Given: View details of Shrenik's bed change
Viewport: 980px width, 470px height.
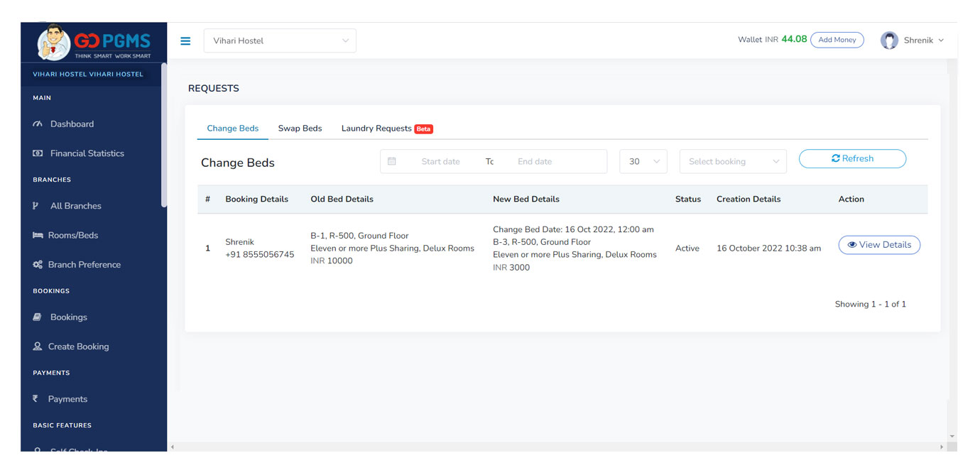Looking at the screenshot, I should 879,245.
